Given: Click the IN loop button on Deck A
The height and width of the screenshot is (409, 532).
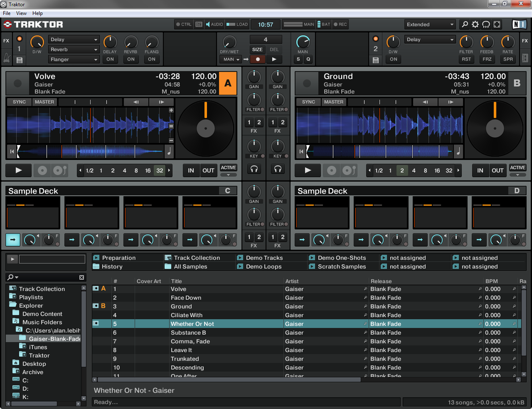Looking at the screenshot, I should click(191, 171).
